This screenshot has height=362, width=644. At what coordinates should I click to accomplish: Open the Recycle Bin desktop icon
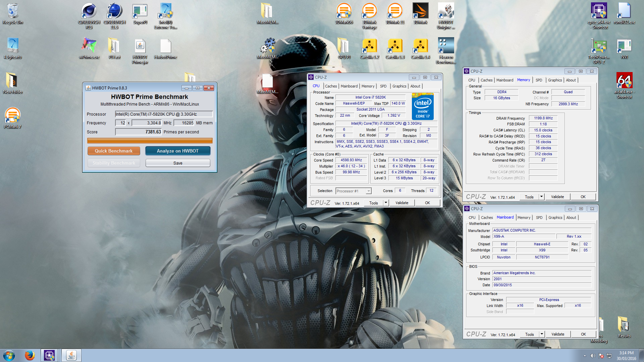(x=12, y=14)
